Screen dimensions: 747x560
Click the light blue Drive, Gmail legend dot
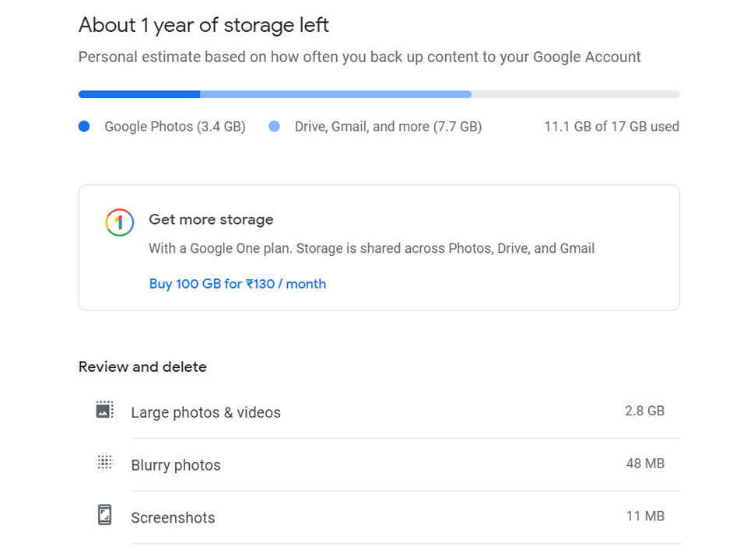[x=275, y=126]
